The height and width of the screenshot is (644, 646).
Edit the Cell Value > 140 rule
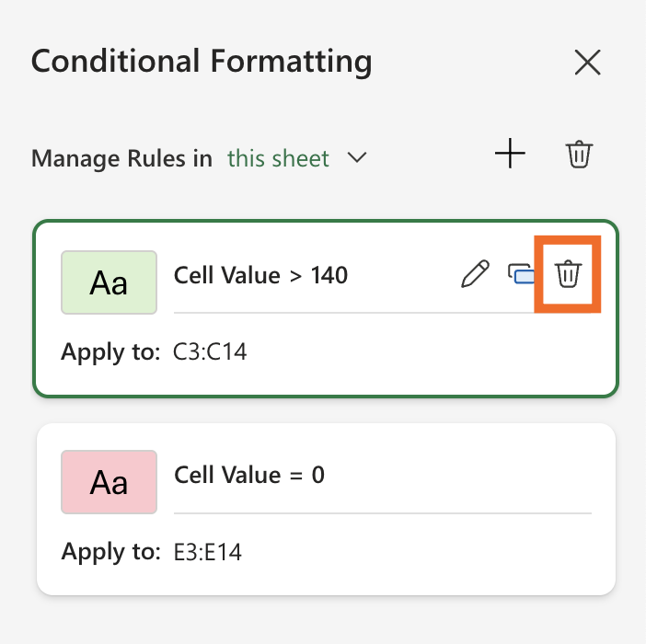[x=475, y=273]
